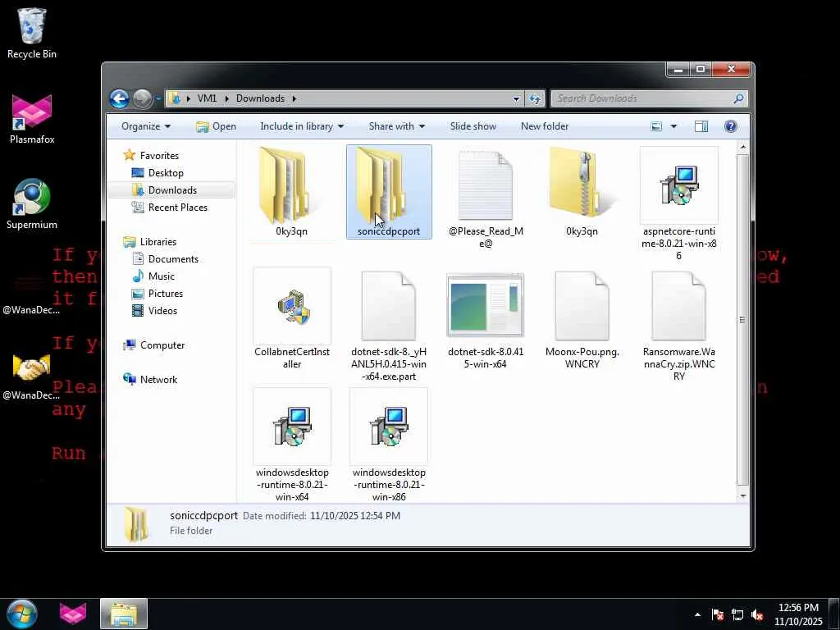Click the Change your view icon
840x630 pixels.
point(656,126)
